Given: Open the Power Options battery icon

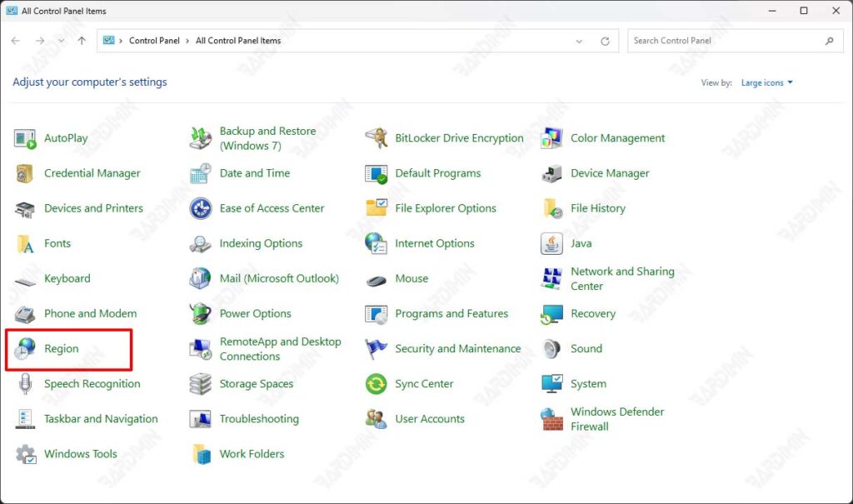Looking at the screenshot, I should 200,314.
